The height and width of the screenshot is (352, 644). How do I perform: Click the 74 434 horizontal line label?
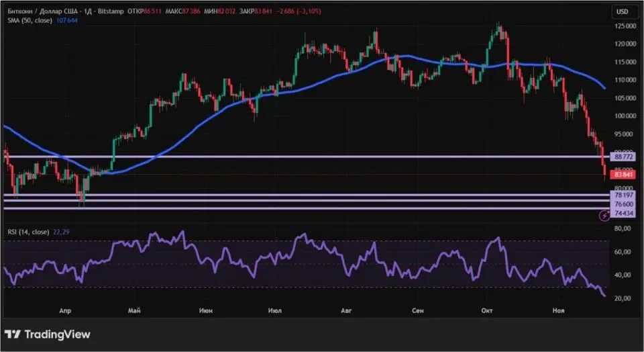point(624,214)
